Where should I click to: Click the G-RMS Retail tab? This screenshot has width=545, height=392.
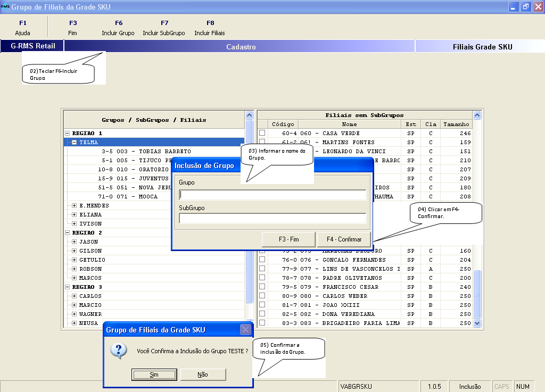click(x=32, y=46)
